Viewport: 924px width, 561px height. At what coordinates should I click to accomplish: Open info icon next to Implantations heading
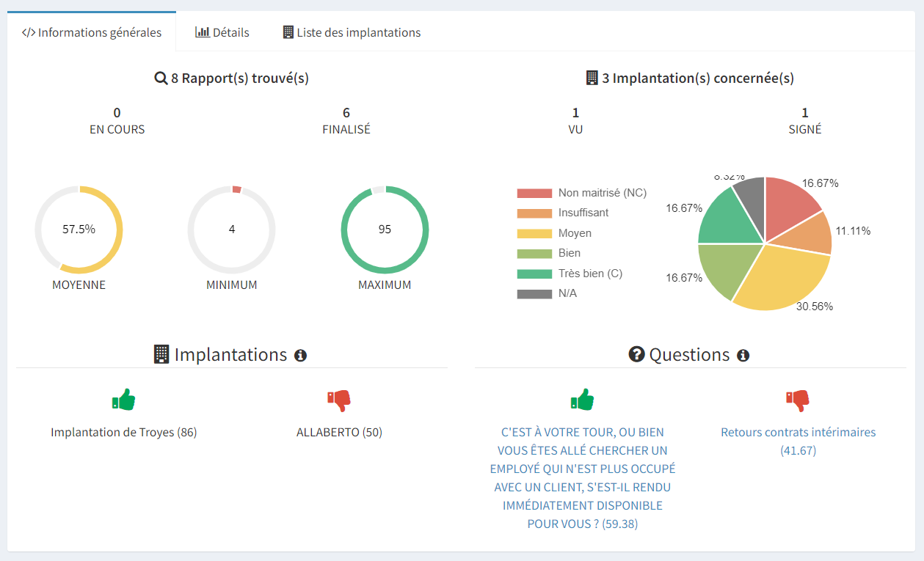coord(300,356)
